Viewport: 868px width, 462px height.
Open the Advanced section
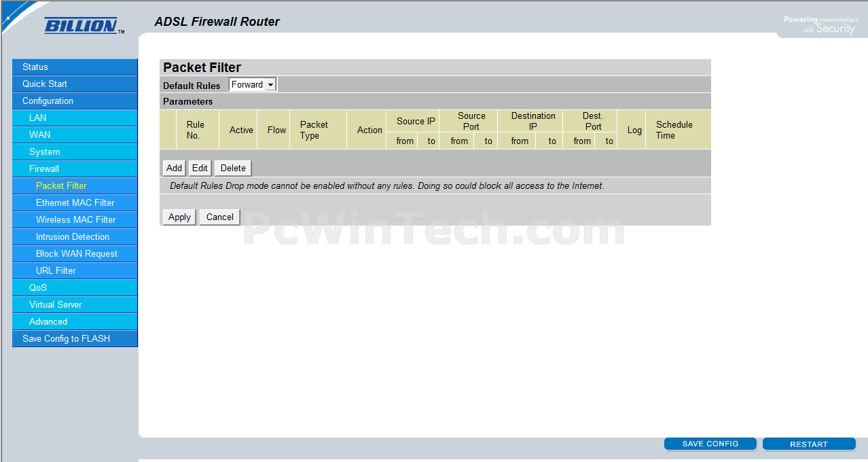tap(75, 321)
